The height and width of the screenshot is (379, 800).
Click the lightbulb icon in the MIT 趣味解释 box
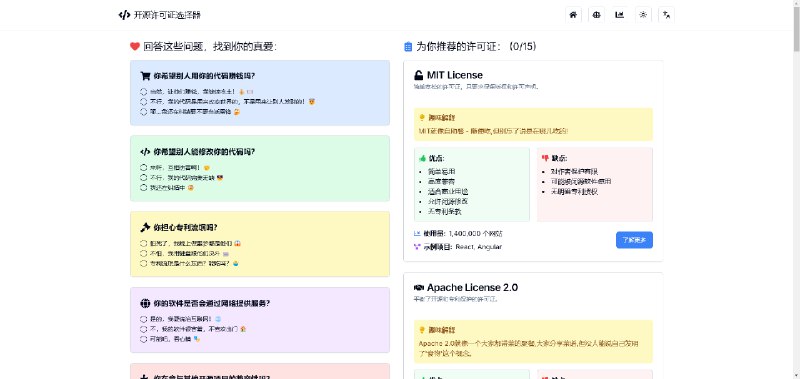tap(422, 118)
